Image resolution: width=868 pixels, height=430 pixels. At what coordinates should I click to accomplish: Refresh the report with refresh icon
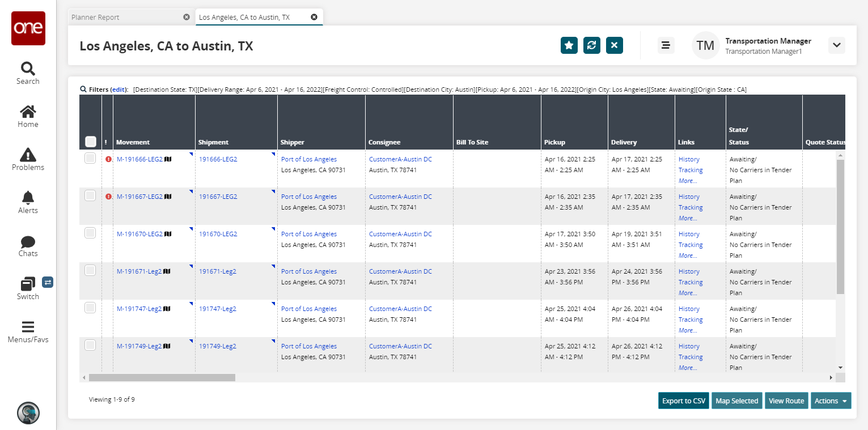coord(591,45)
